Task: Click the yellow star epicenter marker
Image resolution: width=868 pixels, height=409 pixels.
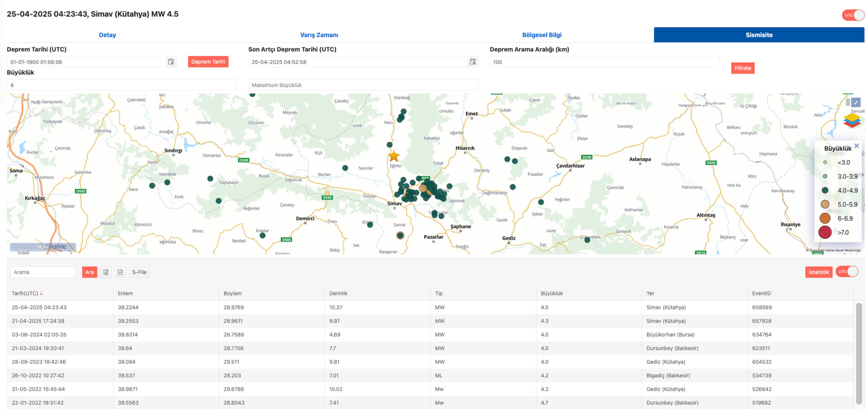Action: pyautogui.click(x=394, y=156)
